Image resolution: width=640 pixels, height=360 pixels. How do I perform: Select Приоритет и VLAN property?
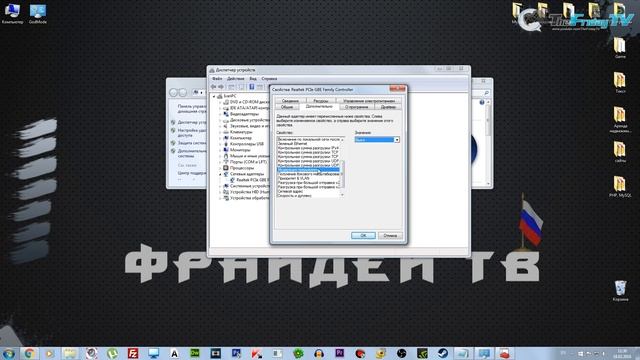[294, 178]
